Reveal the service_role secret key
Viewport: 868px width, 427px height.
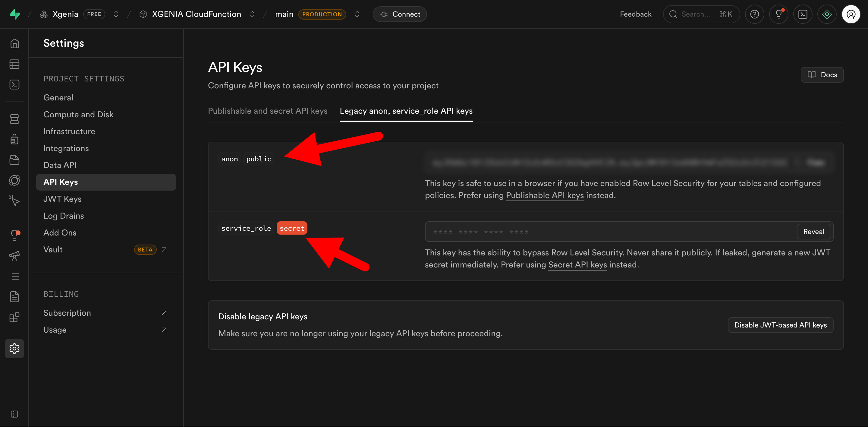tap(813, 232)
